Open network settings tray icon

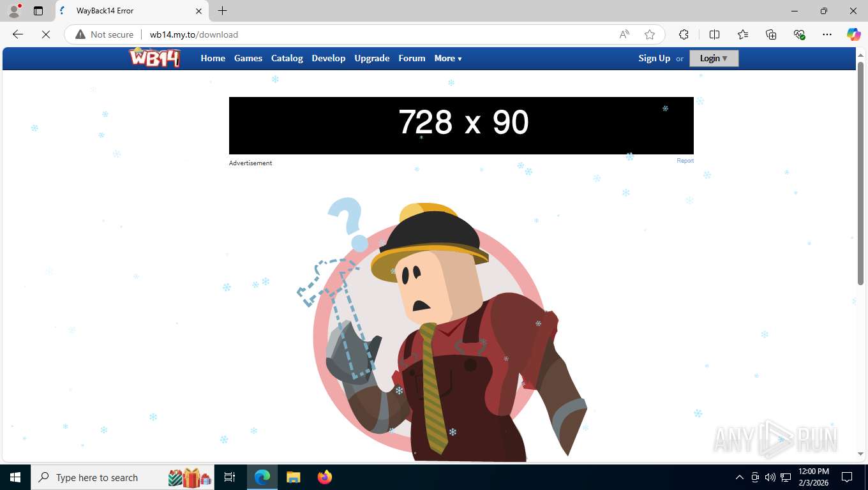point(786,477)
